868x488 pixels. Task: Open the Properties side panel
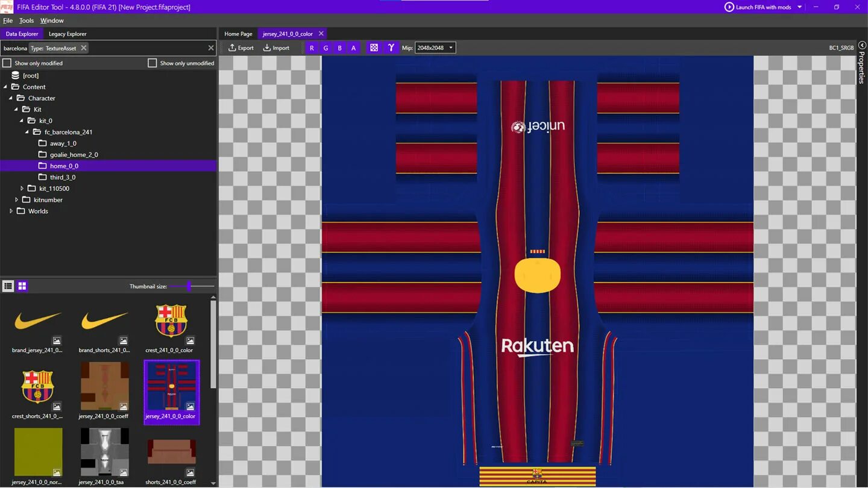(x=861, y=67)
